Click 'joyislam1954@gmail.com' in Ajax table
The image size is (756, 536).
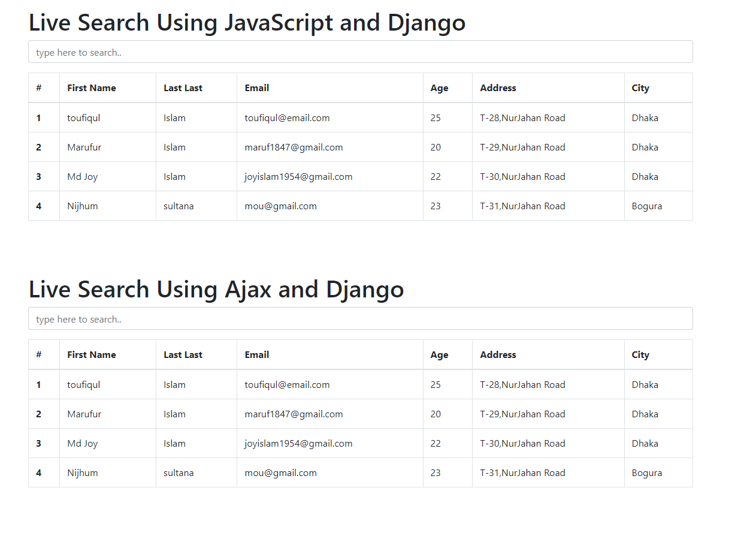(298, 443)
